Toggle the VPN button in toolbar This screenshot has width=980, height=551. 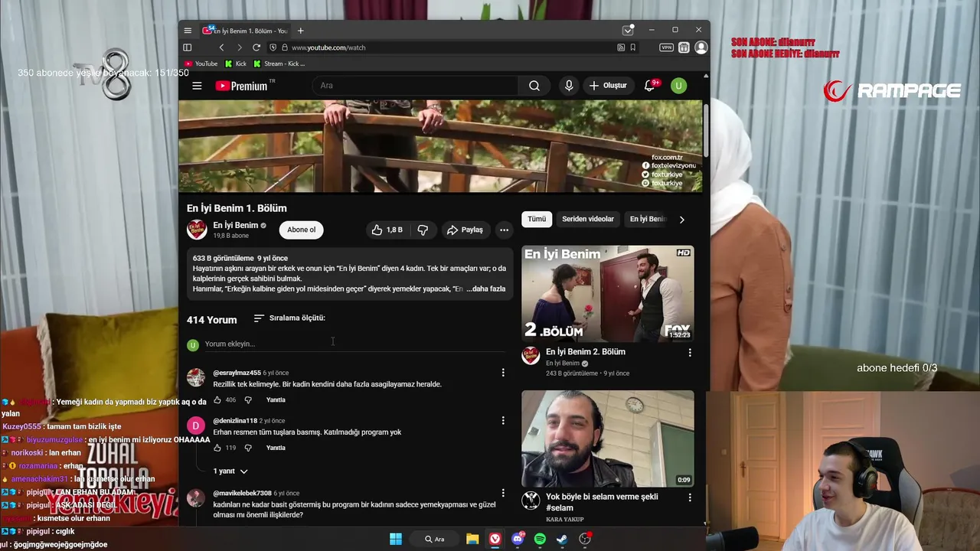[x=666, y=47]
